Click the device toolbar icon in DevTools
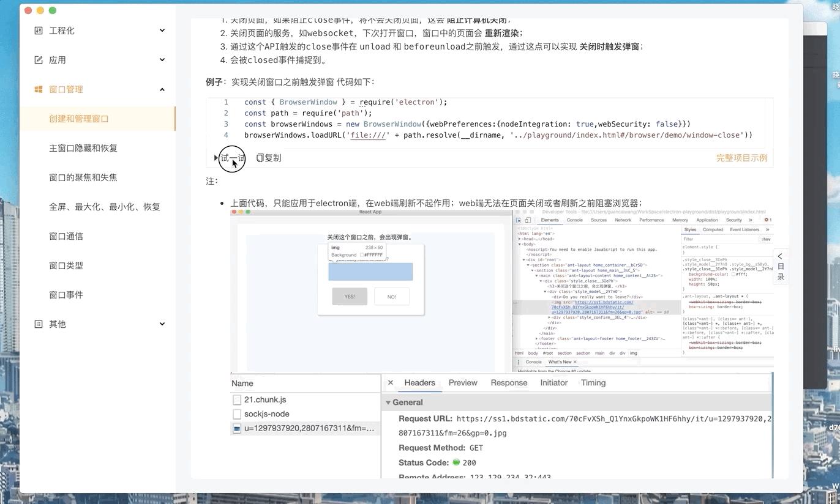Image resolution: width=840 pixels, height=504 pixels. click(527, 220)
